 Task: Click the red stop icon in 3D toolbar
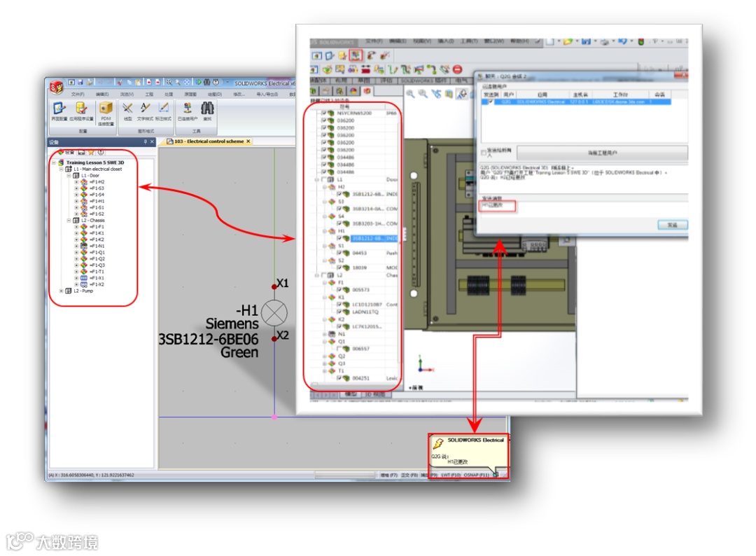coord(458,69)
